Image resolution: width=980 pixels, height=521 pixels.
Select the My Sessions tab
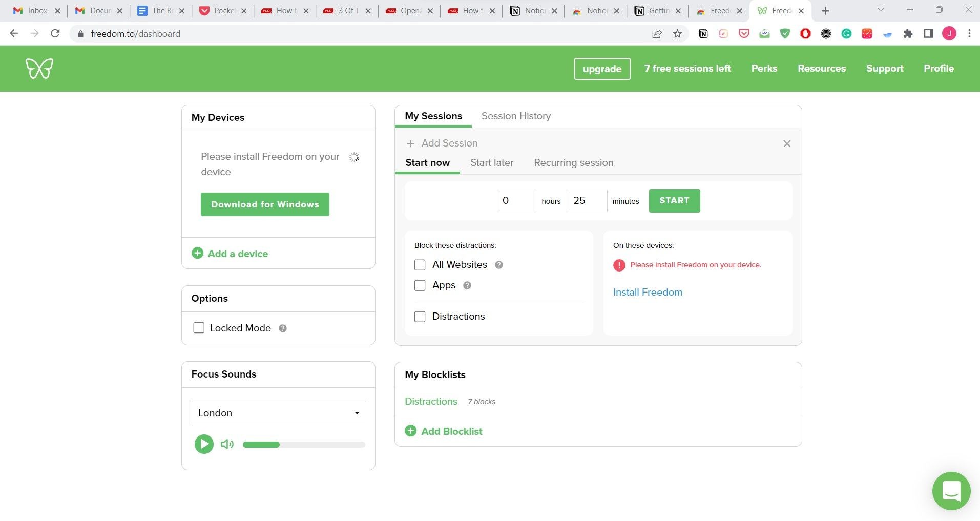(x=433, y=116)
